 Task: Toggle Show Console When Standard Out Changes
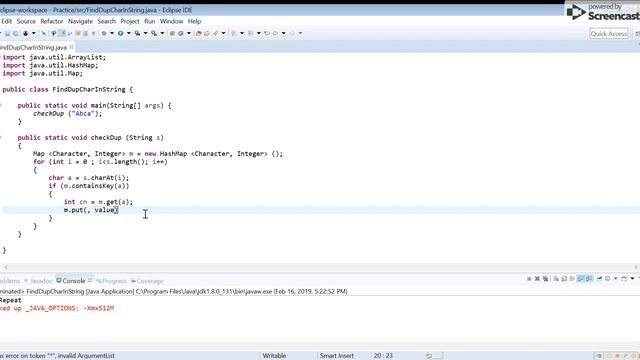(x=580, y=278)
